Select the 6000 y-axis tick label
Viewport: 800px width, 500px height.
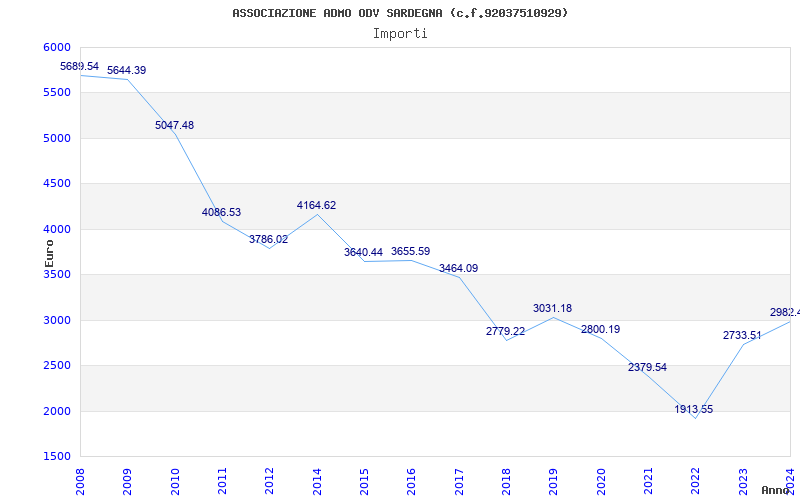pos(57,47)
